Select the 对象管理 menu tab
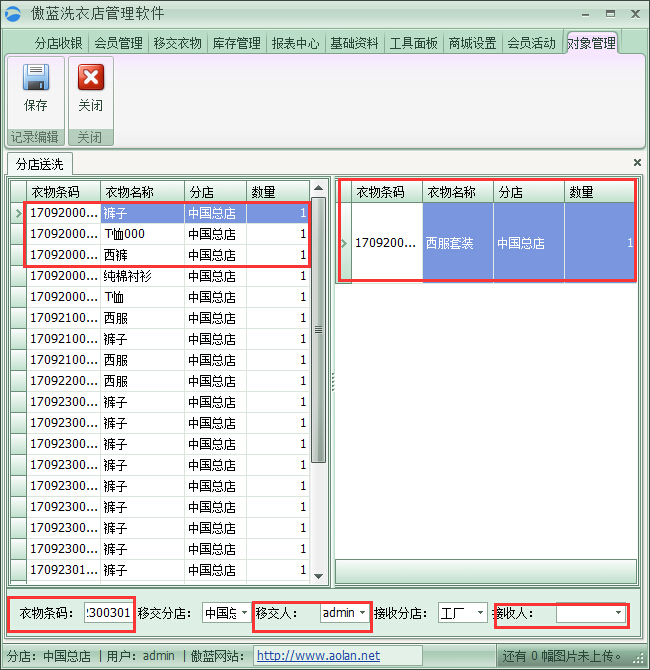Viewport: 650px width, 670px height. pyautogui.click(x=591, y=43)
